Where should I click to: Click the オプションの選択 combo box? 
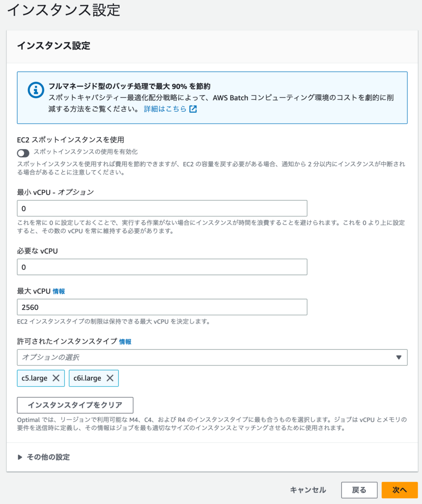176,358
